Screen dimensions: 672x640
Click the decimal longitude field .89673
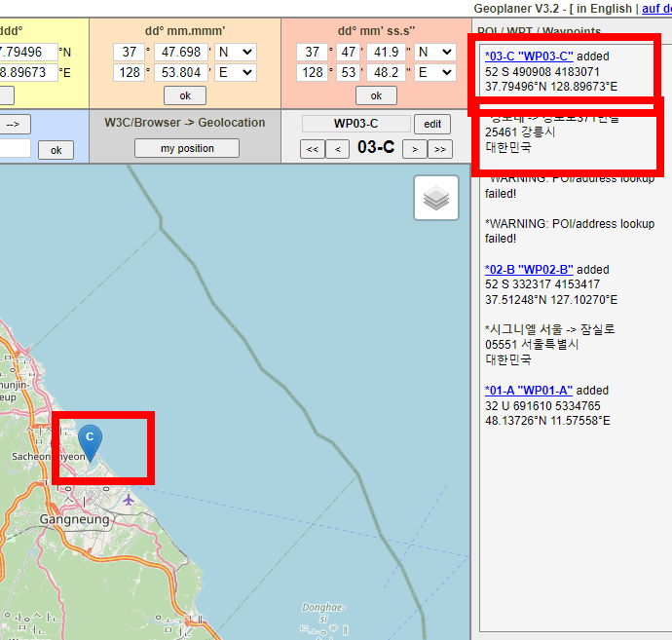[x=28, y=72]
